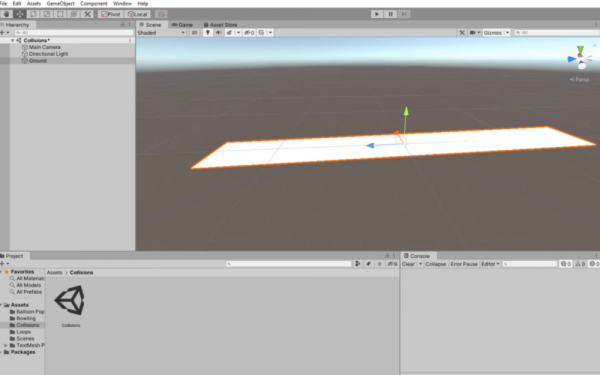600x375 pixels.
Task: Open scene effects dropdown arrow
Action: pyautogui.click(x=238, y=33)
